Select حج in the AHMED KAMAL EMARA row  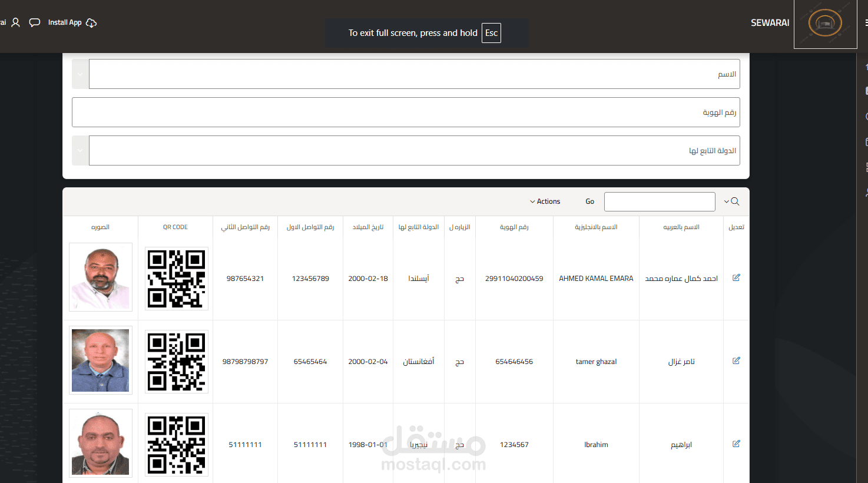460,279
